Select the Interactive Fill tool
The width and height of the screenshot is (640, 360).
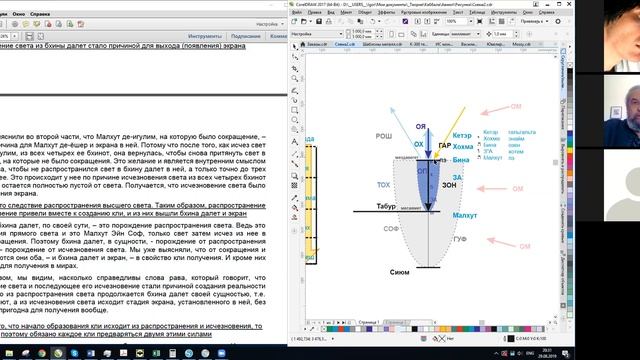[x=295, y=208]
